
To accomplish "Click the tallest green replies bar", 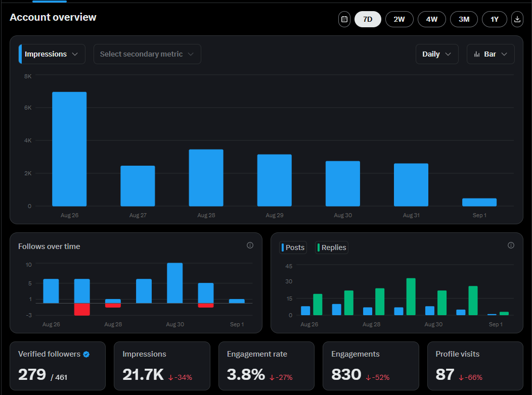I will pyautogui.click(x=411, y=297).
